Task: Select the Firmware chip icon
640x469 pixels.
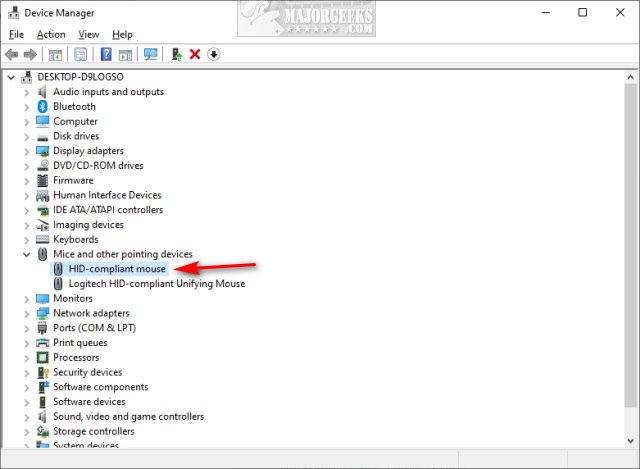Action: click(42, 180)
